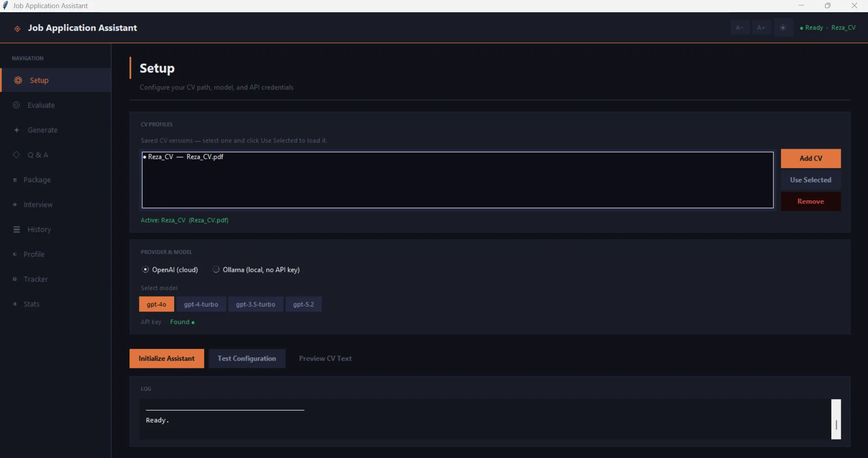Click the Setup gear icon in sidebar
Screen dimensions: 868x458
(18, 80)
